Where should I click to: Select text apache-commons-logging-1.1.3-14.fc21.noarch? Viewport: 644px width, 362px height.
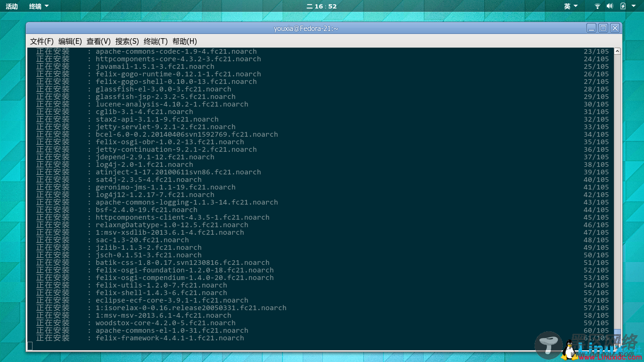(187, 202)
